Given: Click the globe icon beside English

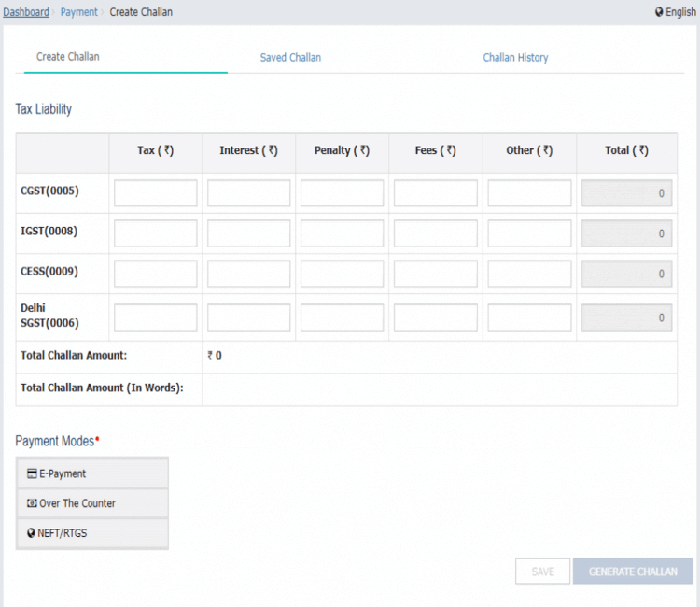Looking at the screenshot, I should click(659, 12).
